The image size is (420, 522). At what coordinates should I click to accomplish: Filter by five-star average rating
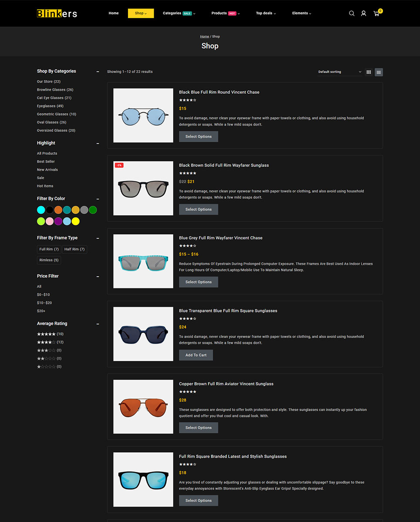(x=46, y=334)
